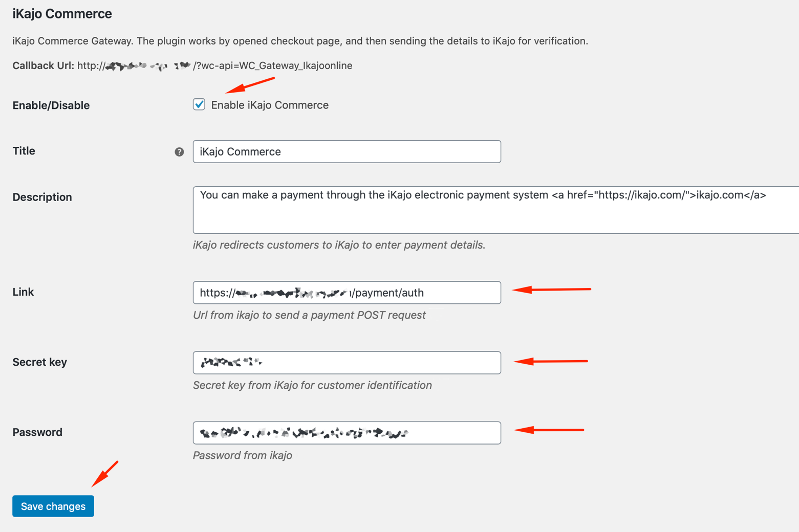Click the Secret key input field
799x532 pixels.
pyautogui.click(x=347, y=363)
